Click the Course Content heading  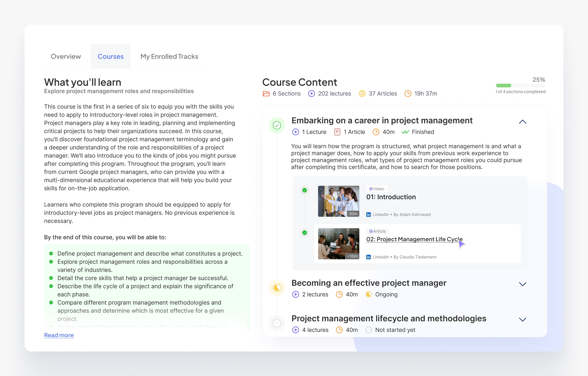click(x=300, y=82)
